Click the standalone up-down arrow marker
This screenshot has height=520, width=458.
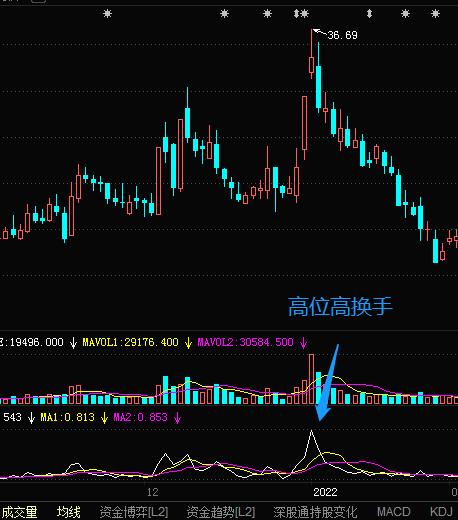(x=369, y=14)
